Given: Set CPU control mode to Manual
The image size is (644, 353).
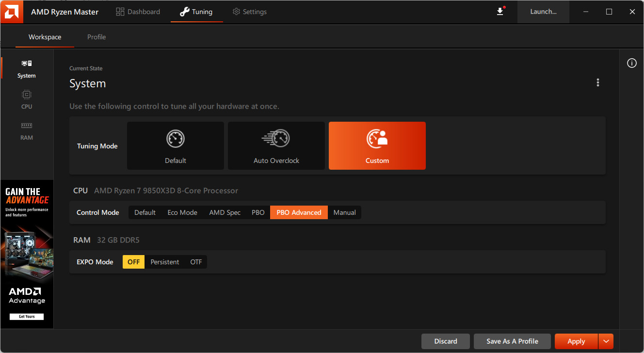Looking at the screenshot, I should coord(344,212).
